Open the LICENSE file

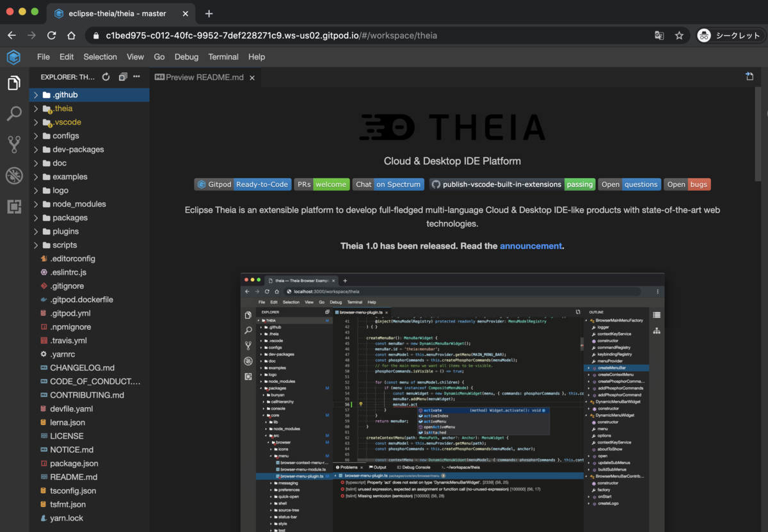89,436
